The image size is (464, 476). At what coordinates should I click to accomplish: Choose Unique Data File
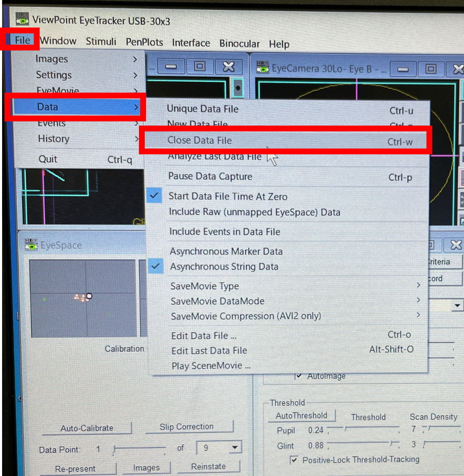(287, 109)
